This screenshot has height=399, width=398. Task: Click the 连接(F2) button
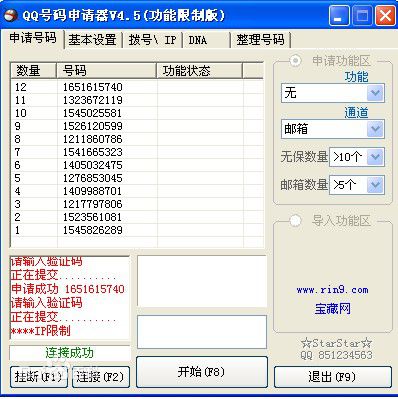click(101, 377)
